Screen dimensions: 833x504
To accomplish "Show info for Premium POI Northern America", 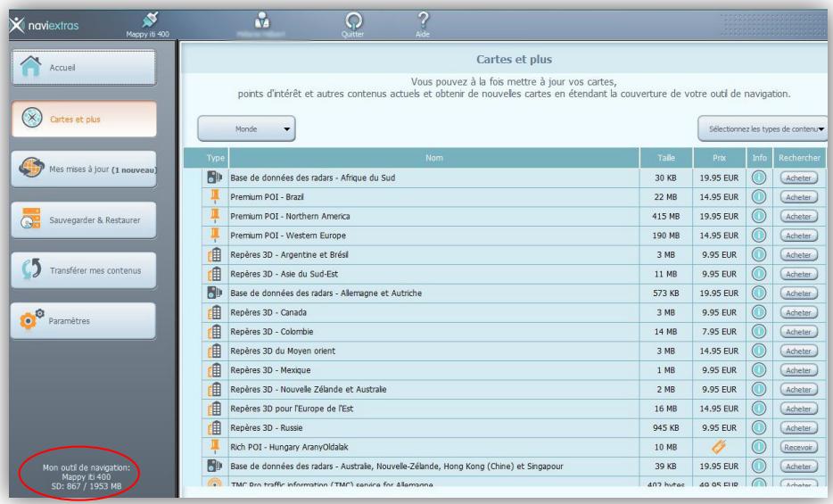I will [x=759, y=216].
